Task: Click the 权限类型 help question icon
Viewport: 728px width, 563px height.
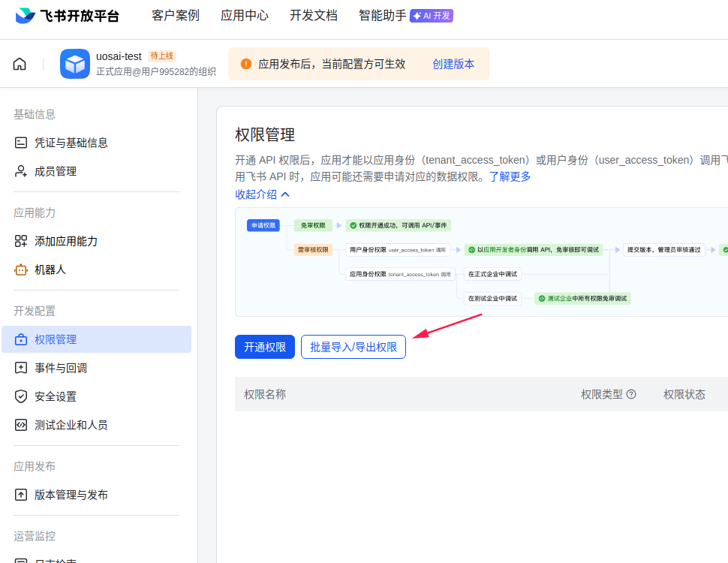Action: pyautogui.click(x=631, y=394)
